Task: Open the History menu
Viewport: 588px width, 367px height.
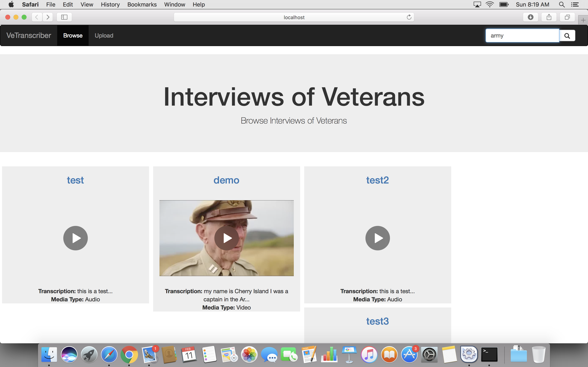Action: click(110, 5)
